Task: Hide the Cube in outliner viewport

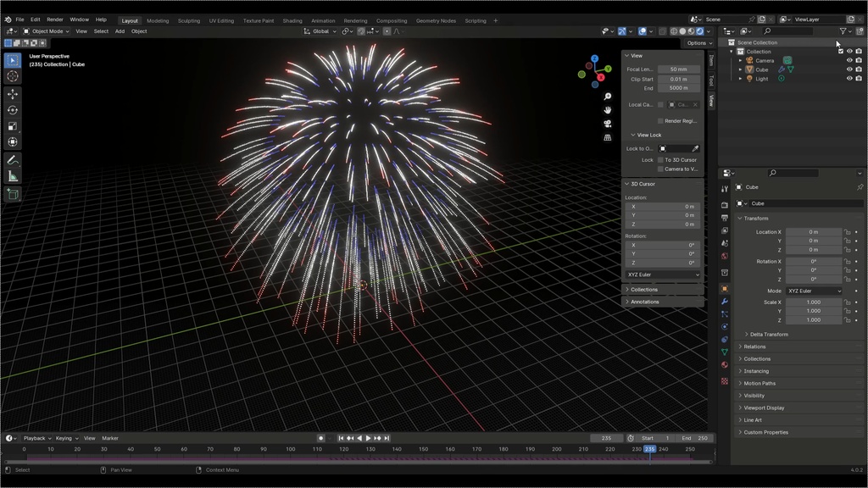Action: click(x=849, y=69)
